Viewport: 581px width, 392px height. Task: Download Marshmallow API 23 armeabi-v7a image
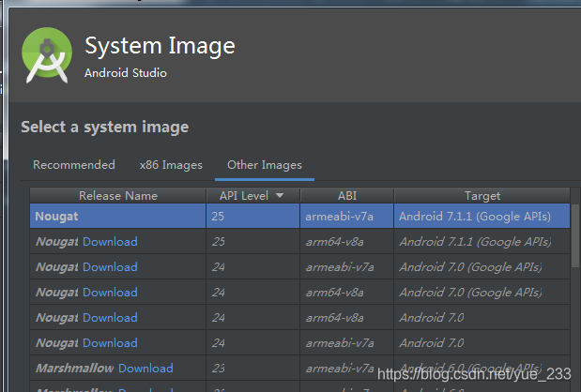[145, 369]
